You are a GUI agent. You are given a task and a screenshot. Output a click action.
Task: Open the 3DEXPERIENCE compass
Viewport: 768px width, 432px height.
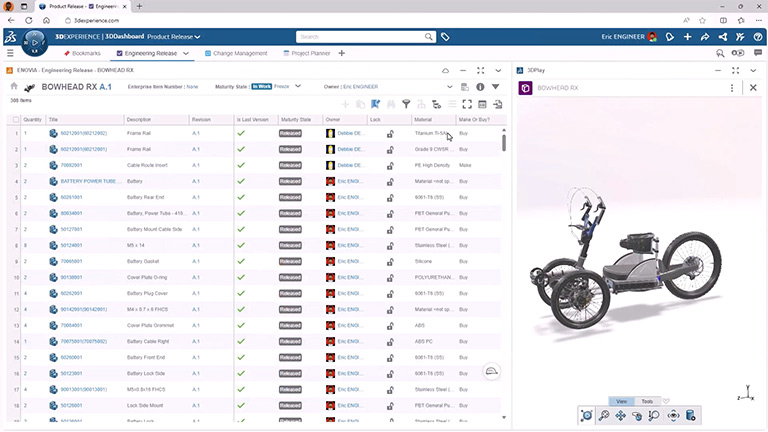point(34,43)
